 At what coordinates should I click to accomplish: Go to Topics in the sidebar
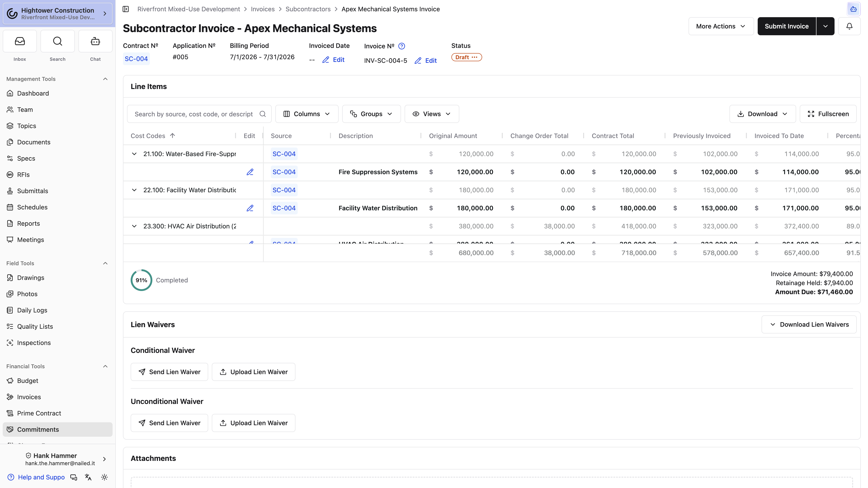[58, 126]
